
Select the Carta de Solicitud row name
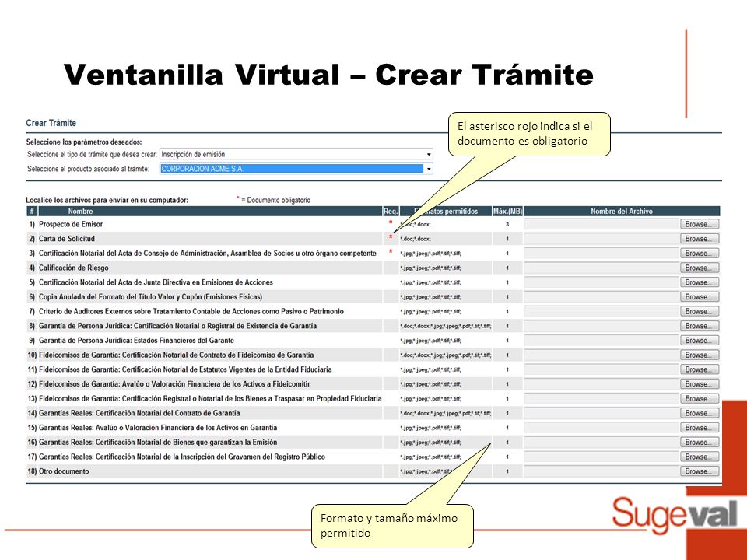point(67,239)
